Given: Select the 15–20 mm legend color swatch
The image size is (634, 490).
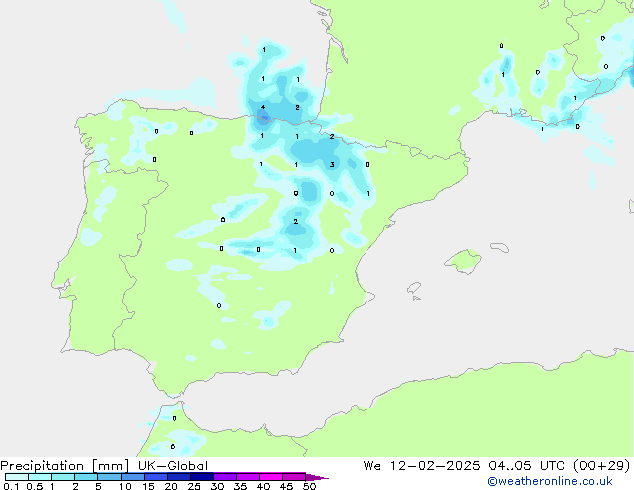Looking at the screenshot, I should (156, 477).
